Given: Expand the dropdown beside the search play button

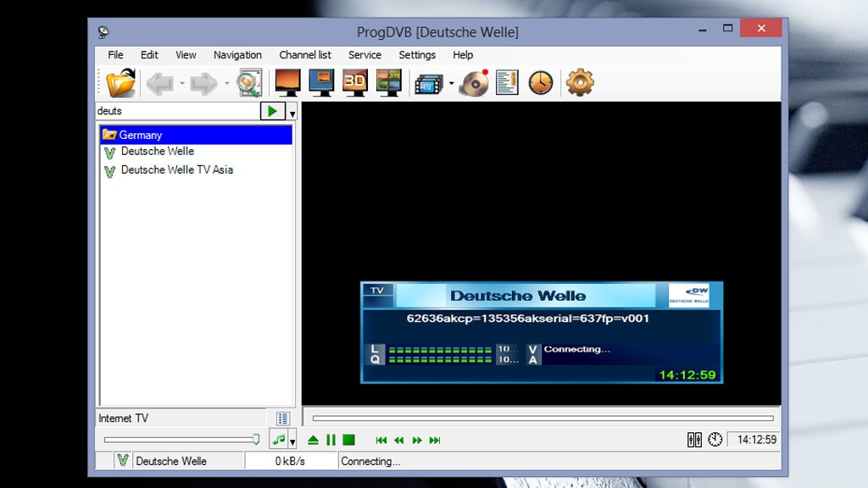Looking at the screenshot, I should pos(292,114).
